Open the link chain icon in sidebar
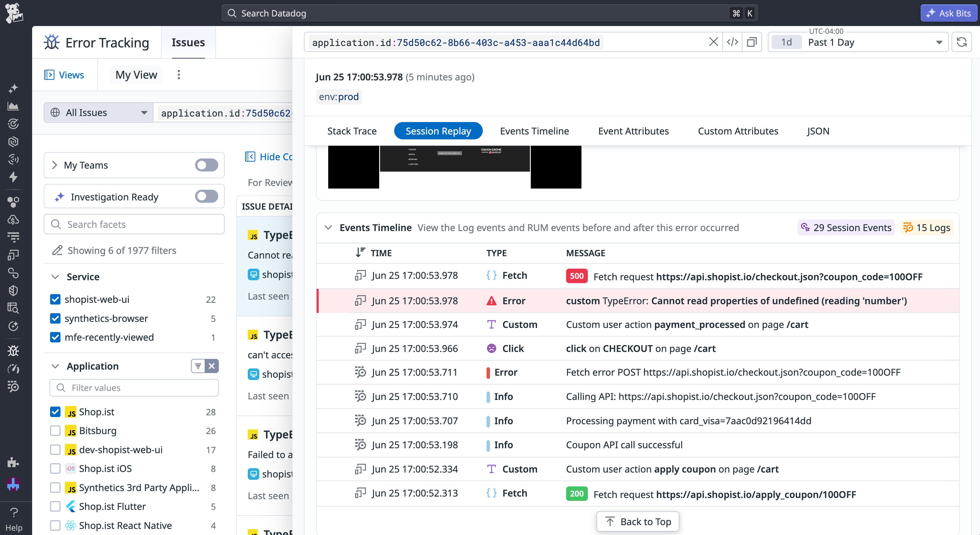980x535 pixels. tap(13, 273)
